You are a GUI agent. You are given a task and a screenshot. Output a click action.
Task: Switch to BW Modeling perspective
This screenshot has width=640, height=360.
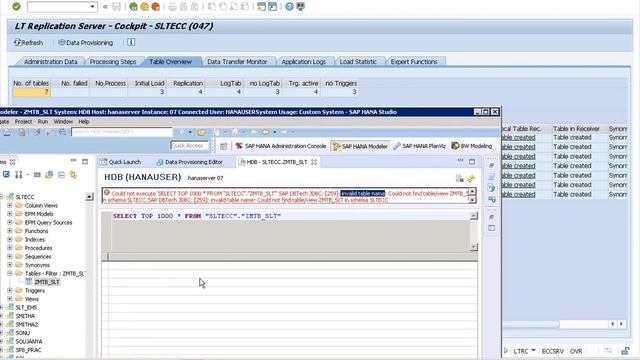[x=471, y=146]
